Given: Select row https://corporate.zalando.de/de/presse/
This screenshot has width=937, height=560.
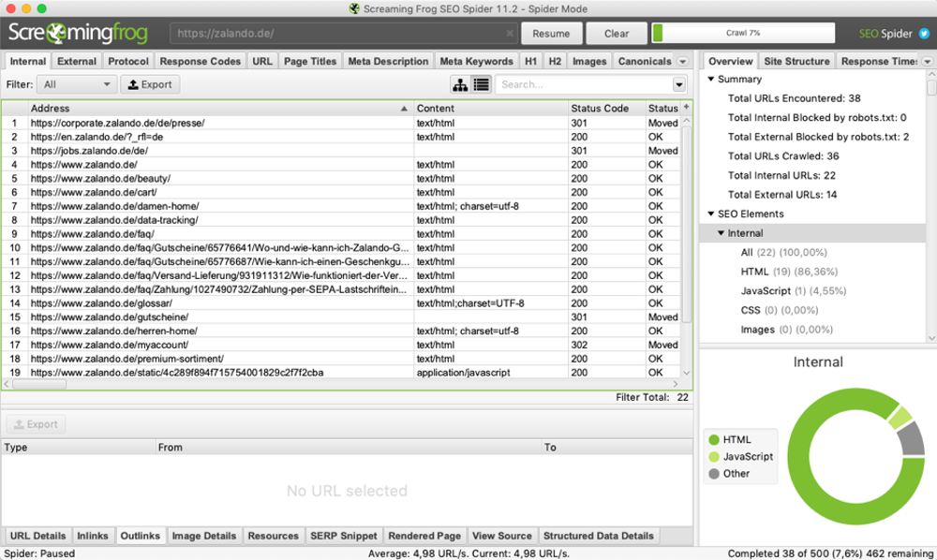Looking at the screenshot, I should tap(341, 123).
